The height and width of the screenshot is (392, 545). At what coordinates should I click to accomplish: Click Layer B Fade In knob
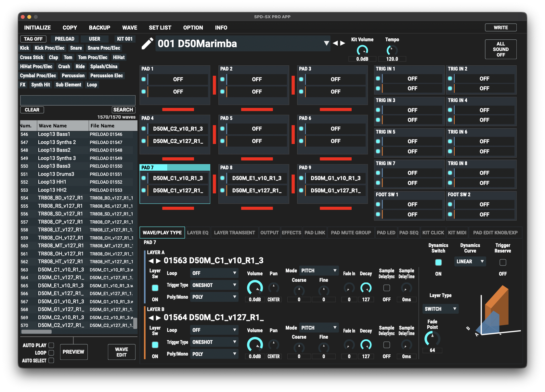click(x=349, y=345)
